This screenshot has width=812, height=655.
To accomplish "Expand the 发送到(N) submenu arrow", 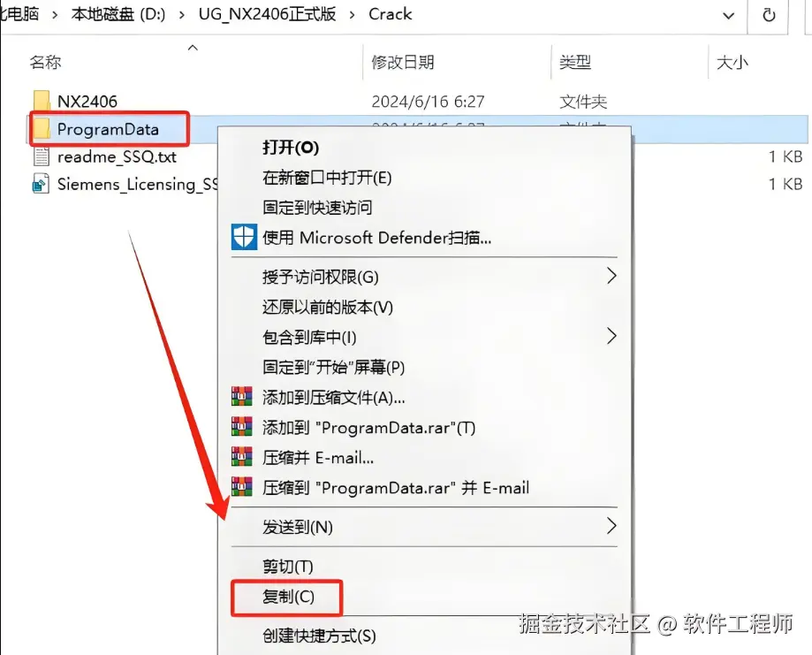I will click(611, 526).
